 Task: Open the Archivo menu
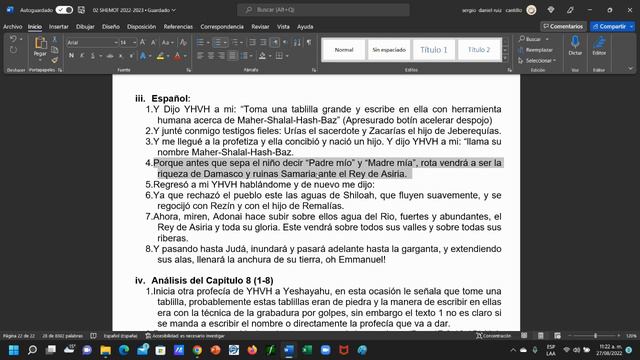[x=13, y=27]
